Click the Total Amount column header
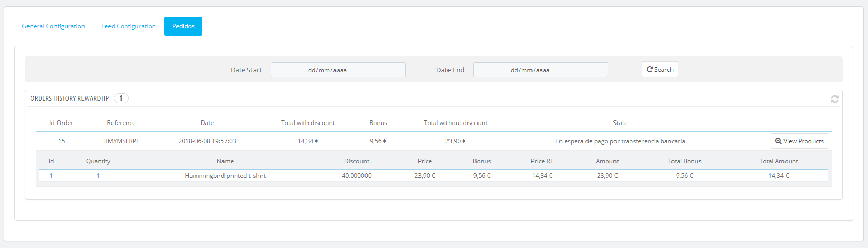The width and height of the screenshot is (868, 248). (x=778, y=161)
